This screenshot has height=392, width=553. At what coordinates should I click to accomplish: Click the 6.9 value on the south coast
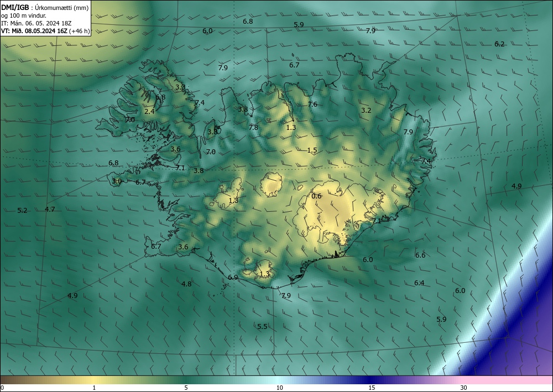pos(233,278)
